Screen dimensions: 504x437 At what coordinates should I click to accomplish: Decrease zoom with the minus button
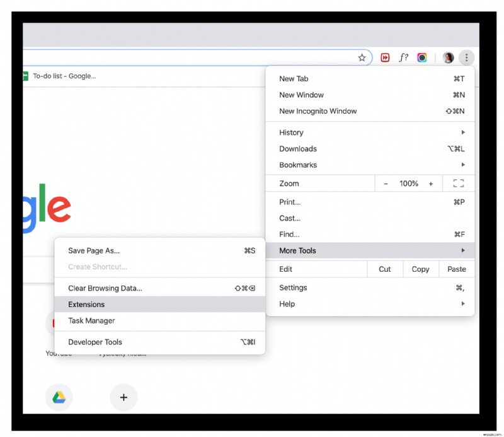(x=386, y=184)
